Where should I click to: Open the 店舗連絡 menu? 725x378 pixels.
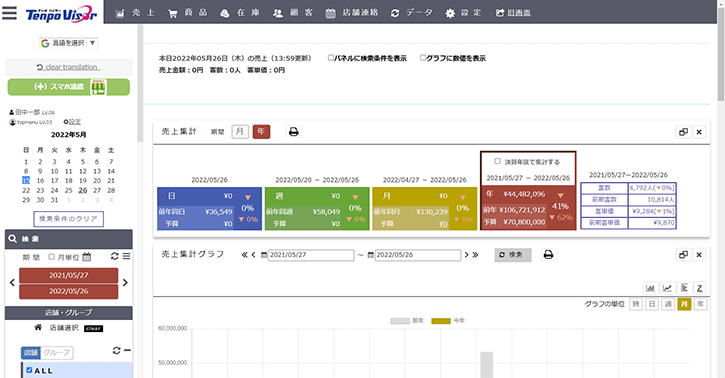352,13
